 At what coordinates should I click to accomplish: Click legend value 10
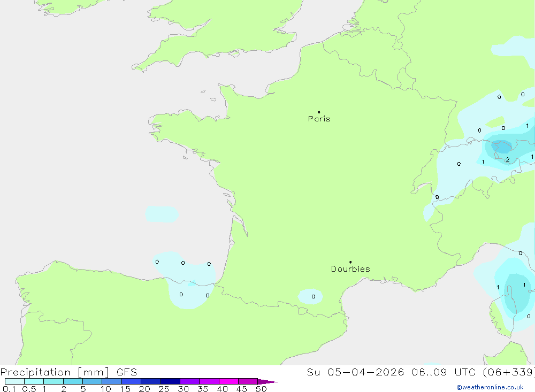(106, 389)
